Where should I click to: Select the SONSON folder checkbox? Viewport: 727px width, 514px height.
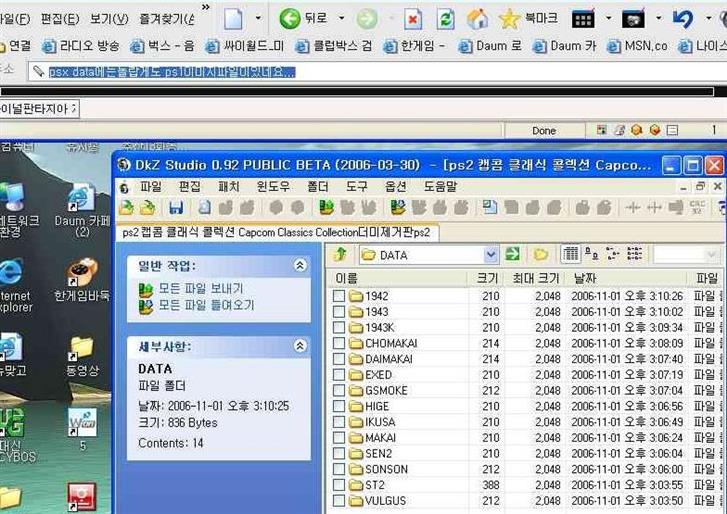tap(339, 469)
